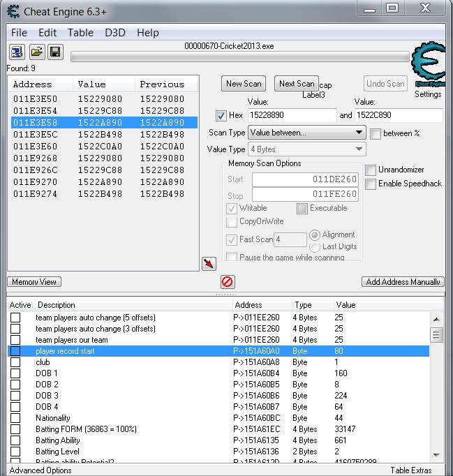Click the red no-entry clear list icon

pyautogui.click(x=228, y=282)
